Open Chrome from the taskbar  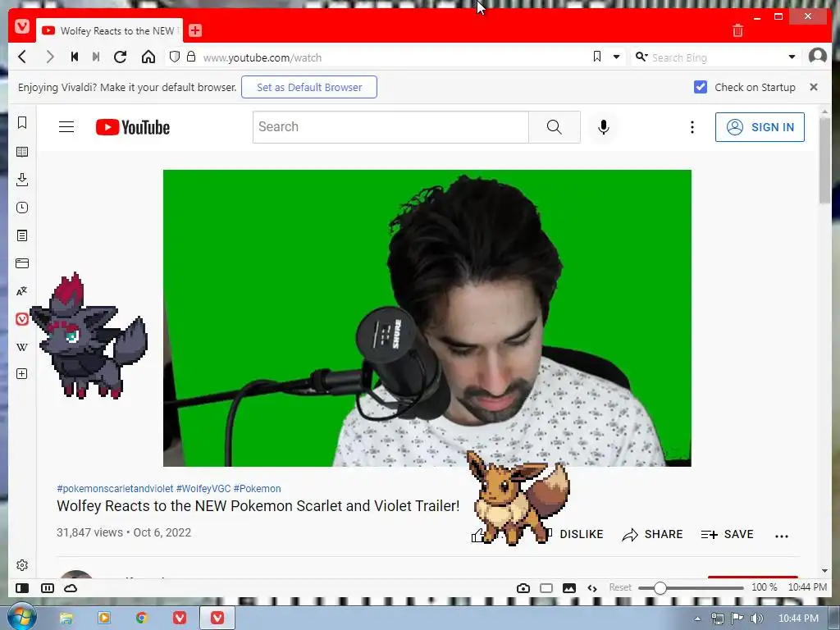coord(142,618)
